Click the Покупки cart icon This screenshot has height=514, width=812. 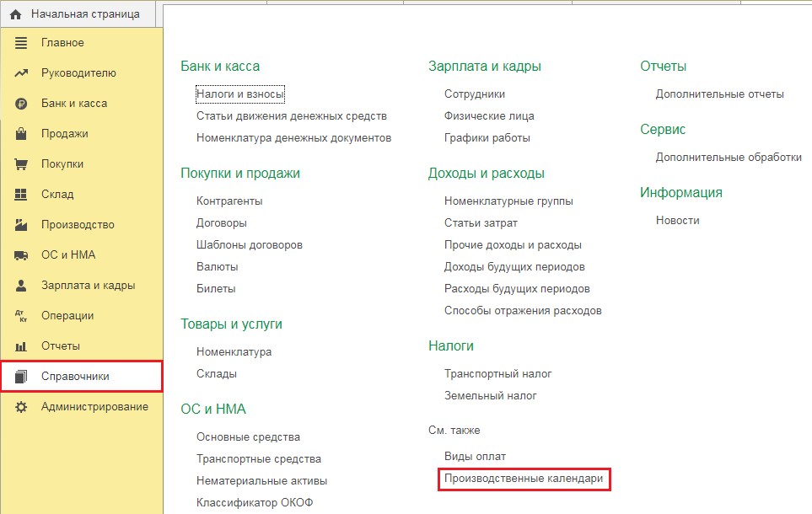pyautogui.click(x=22, y=164)
